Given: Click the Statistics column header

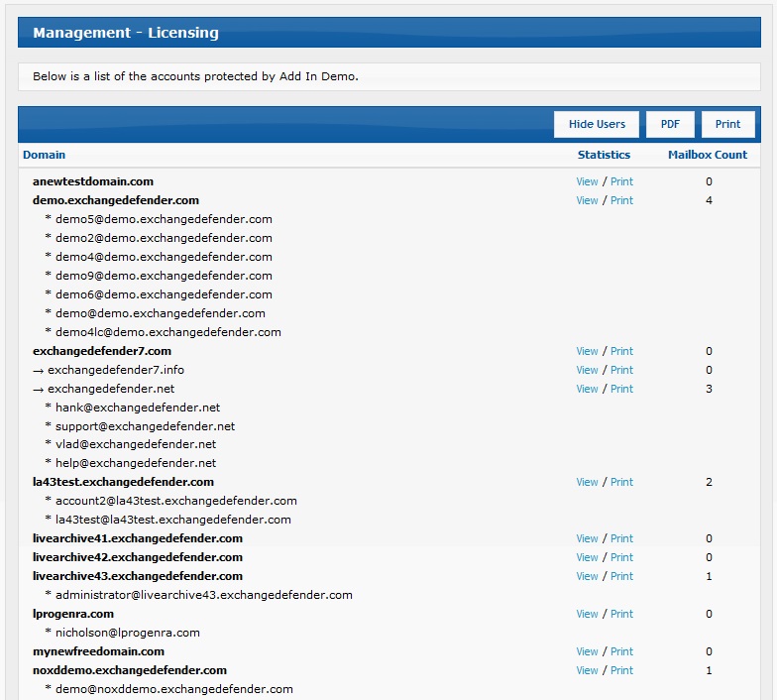Looking at the screenshot, I should click(x=604, y=155).
